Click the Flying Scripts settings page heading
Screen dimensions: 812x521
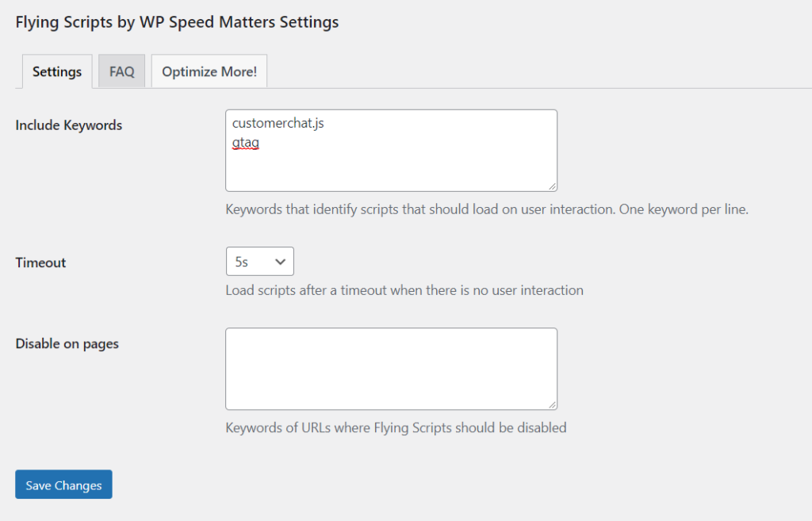pyautogui.click(x=177, y=22)
